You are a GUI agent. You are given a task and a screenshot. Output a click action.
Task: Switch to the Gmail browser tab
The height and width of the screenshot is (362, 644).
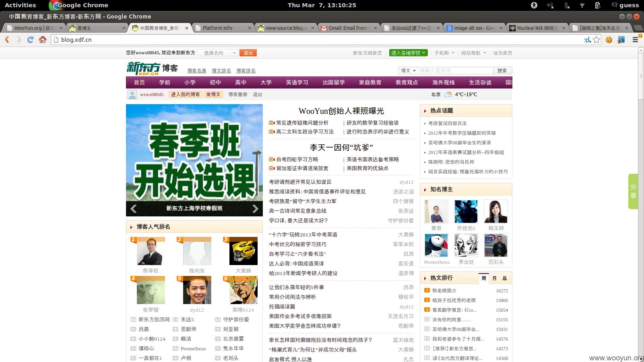pyautogui.click(x=349, y=28)
